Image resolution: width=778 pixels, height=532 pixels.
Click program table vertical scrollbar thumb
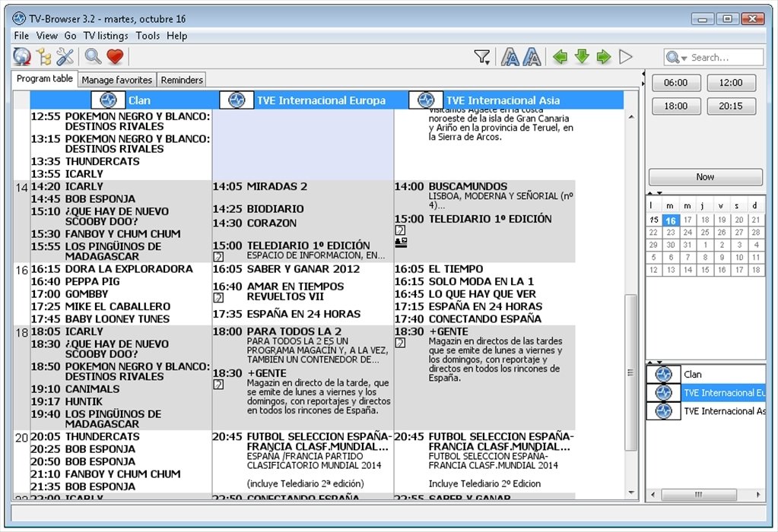tap(630, 373)
